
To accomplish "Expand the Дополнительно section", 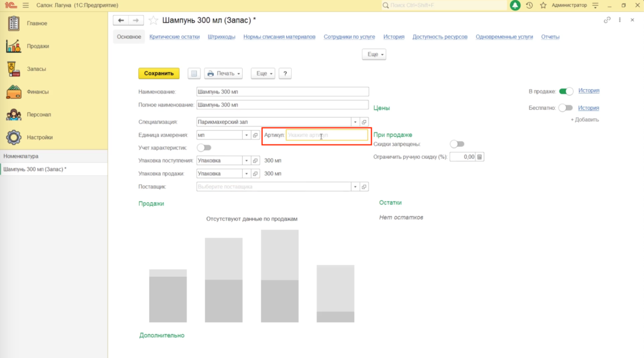I will [162, 335].
